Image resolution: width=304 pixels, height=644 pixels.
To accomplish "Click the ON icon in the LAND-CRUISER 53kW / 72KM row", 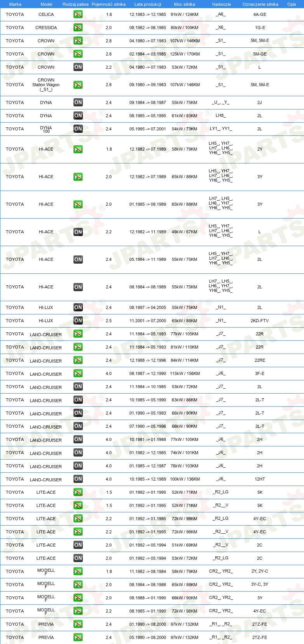I will tap(78, 387).
